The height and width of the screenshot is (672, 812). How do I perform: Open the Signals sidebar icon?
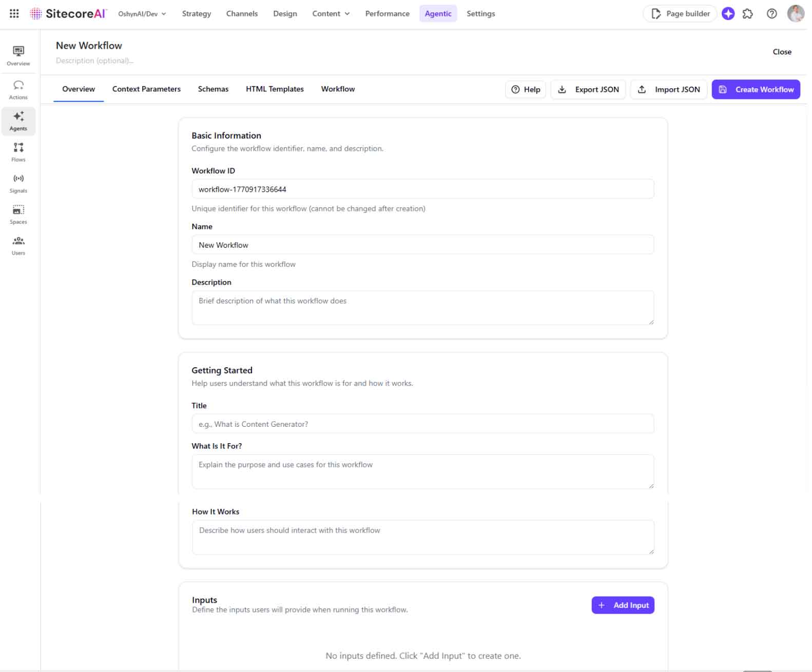pos(18,184)
